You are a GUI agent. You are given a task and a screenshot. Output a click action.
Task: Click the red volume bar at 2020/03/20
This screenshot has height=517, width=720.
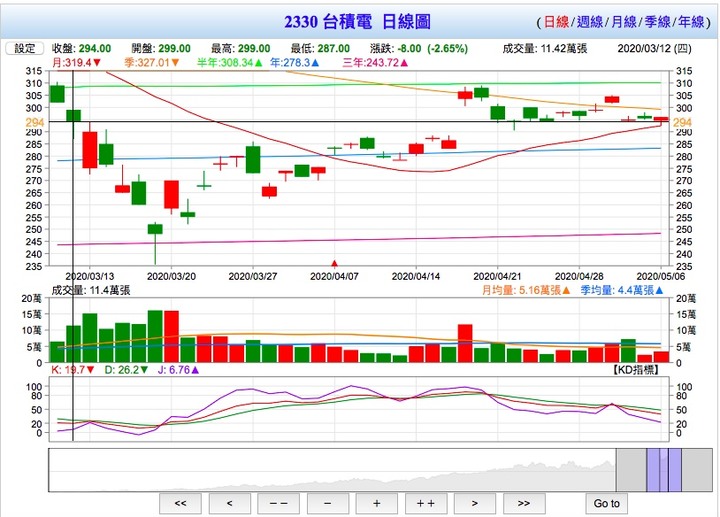click(x=171, y=337)
